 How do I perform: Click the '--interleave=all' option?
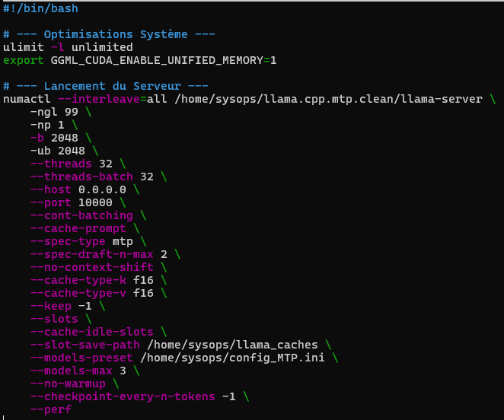(113, 99)
